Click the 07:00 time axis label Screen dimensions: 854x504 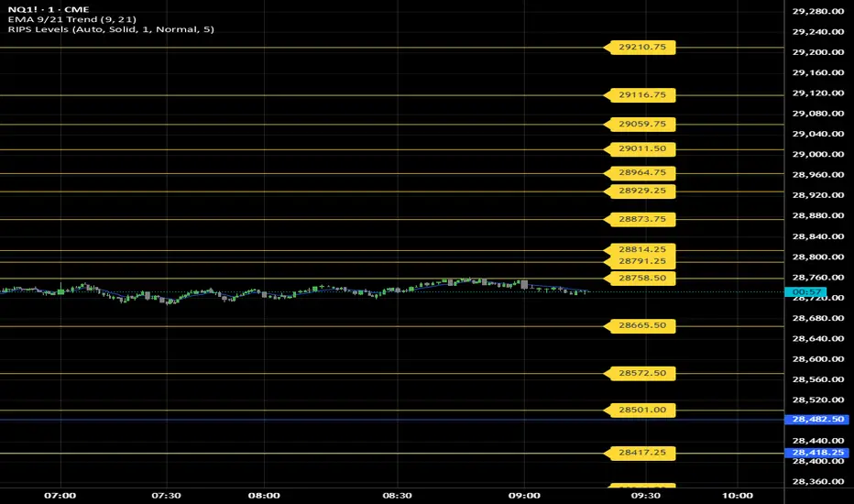click(60, 495)
